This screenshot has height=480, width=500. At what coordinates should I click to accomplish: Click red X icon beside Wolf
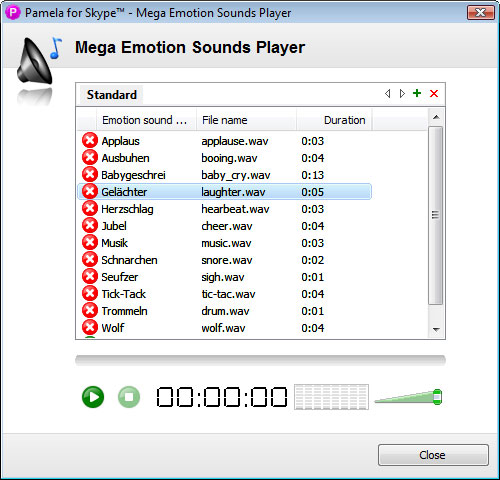click(90, 327)
